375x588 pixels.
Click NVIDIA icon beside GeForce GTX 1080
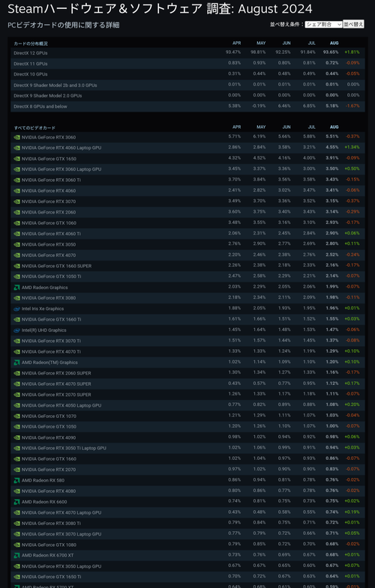coord(17,545)
